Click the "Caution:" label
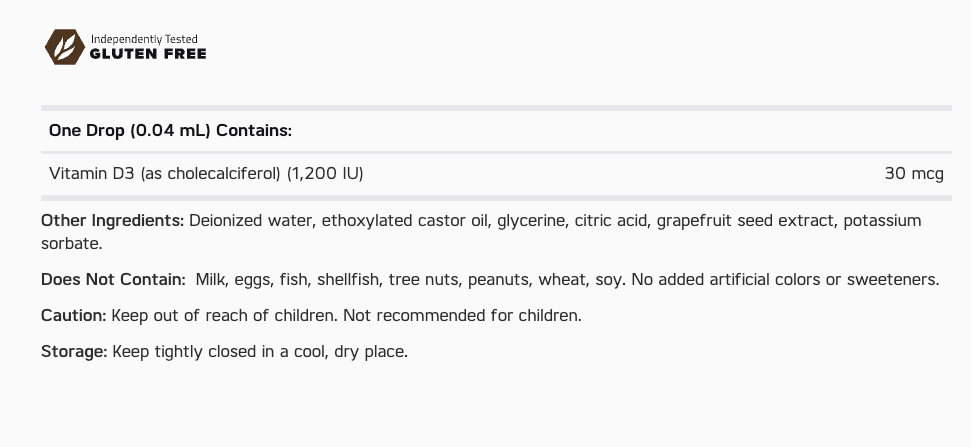Viewport: 971px width, 447px height. [73, 315]
